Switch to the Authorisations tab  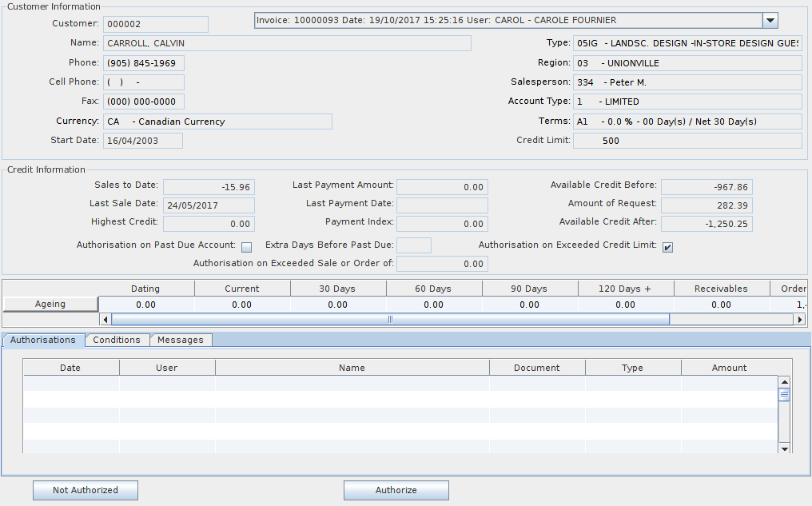pyautogui.click(x=43, y=341)
